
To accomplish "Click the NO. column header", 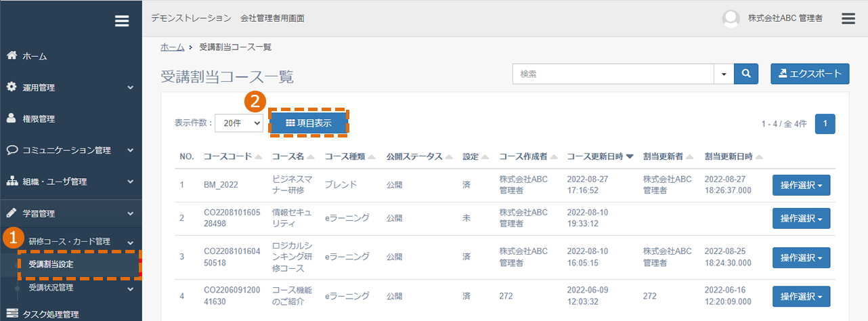I will click(x=187, y=156).
